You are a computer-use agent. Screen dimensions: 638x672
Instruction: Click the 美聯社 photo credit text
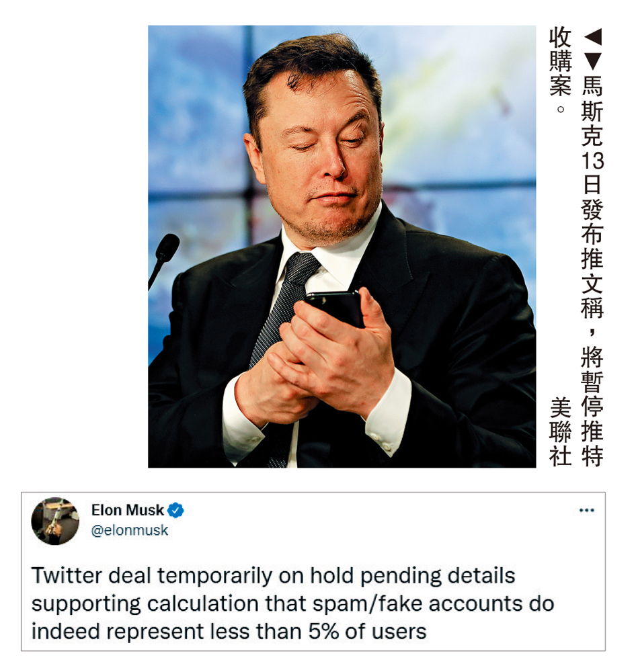(x=560, y=432)
